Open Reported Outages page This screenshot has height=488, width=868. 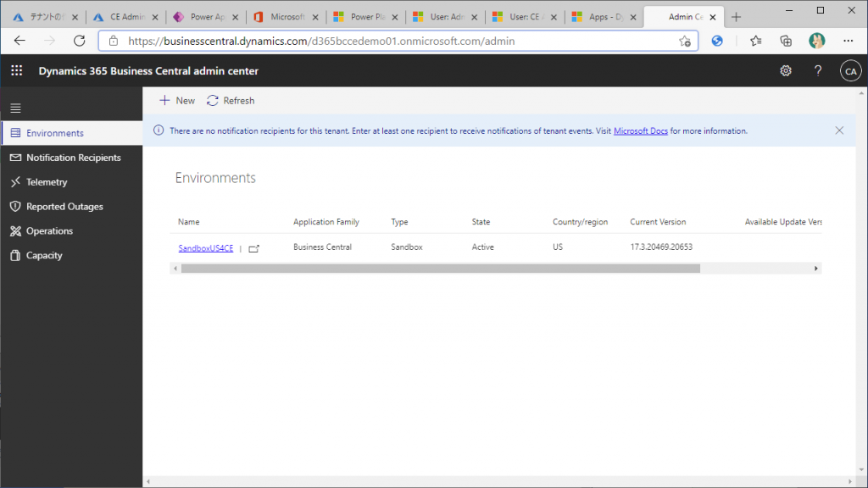[71, 207]
